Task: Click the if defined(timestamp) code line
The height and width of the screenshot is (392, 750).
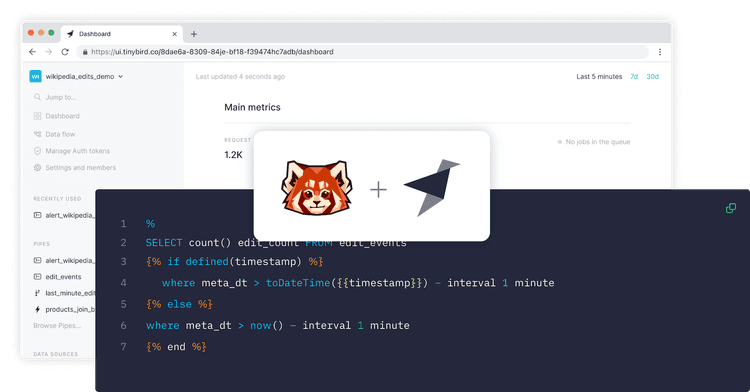Action: click(x=234, y=261)
